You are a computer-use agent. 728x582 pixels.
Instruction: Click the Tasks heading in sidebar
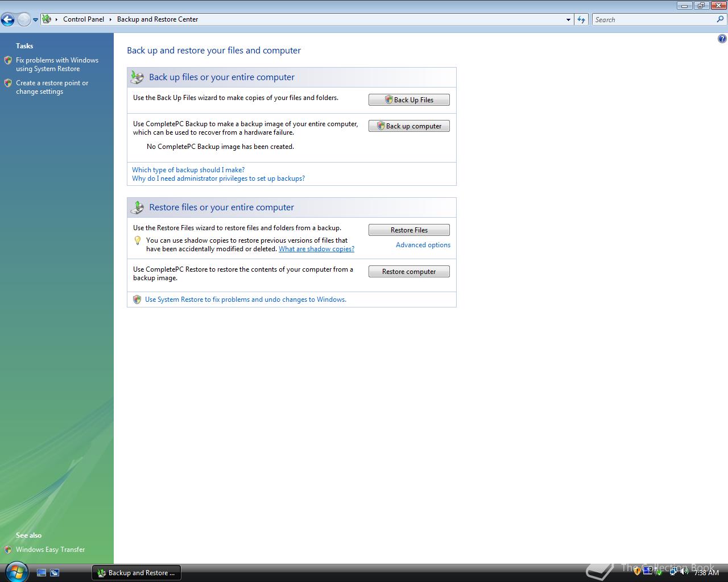(x=24, y=46)
